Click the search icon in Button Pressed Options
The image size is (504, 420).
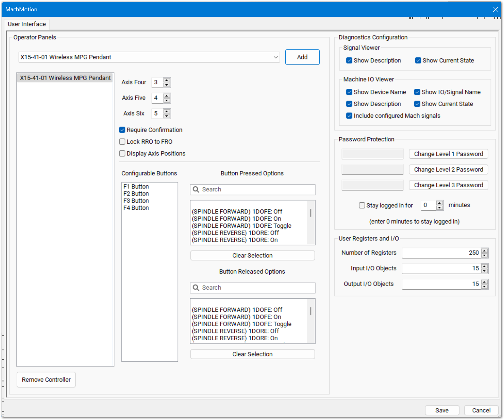point(196,190)
